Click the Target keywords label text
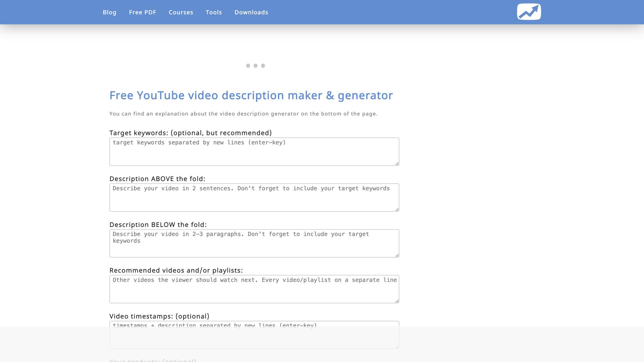Viewport: 644px width, 362px height. (191, 133)
